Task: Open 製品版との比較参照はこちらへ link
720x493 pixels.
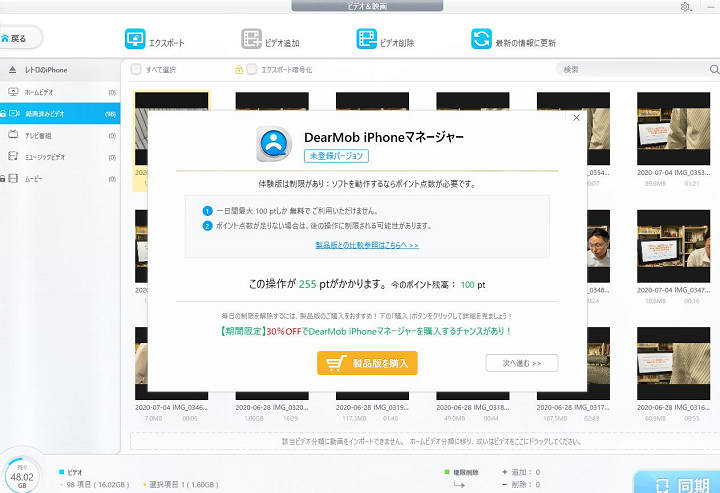Action: (x=367, y=245)
